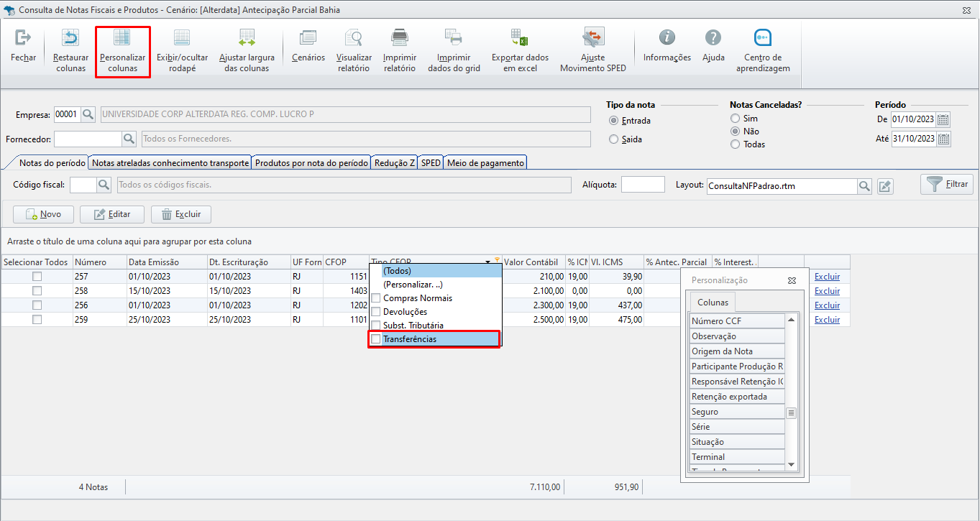Open Redução Z tab
This screenshot has height=521, width=980.
click(x=395, y=163)
